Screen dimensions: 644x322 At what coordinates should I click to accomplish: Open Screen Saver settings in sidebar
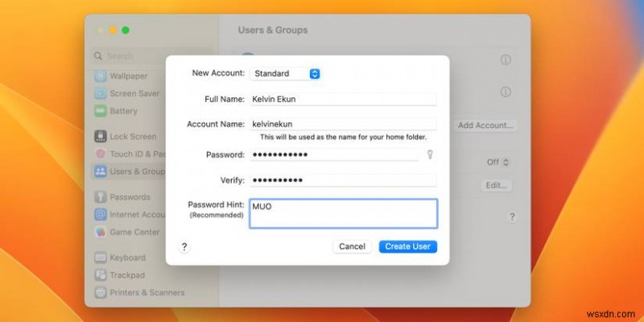[x=129, y=93]
